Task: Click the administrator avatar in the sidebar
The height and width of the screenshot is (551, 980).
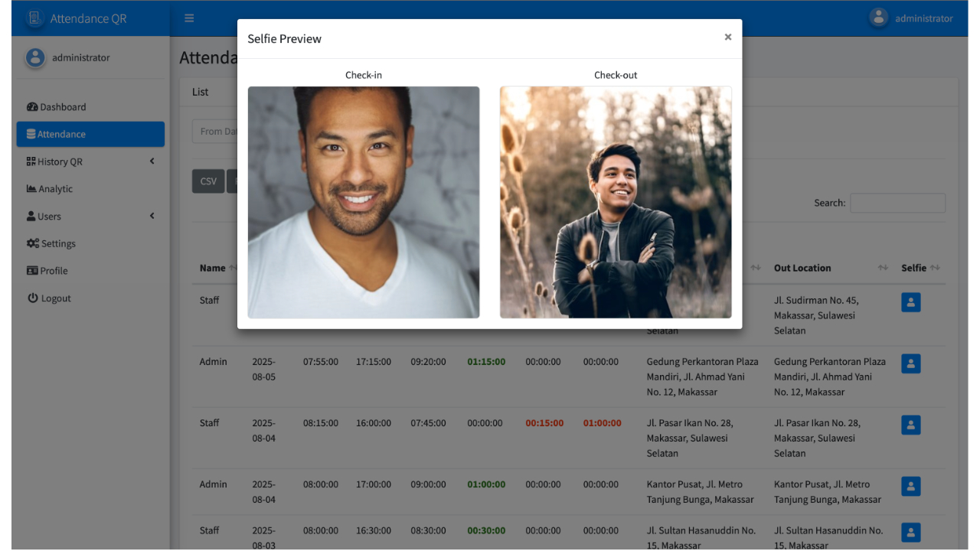Action: [x=35, y=57]
